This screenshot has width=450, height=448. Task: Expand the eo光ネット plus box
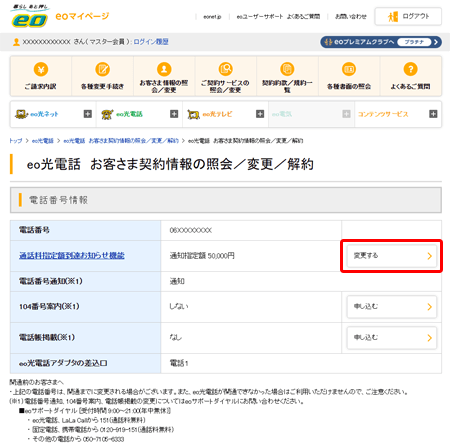point(88,114)
